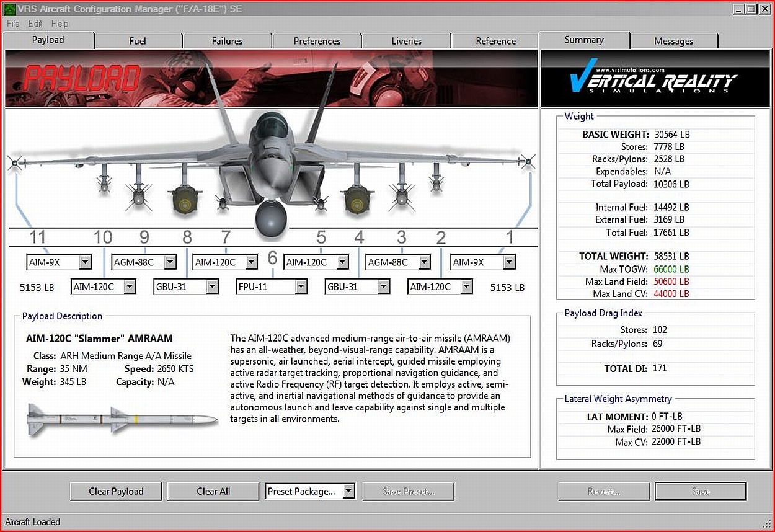This screenshot has height=532, width=775.
Task: Click the station 8 GBU-31 bomb graphic
Action: coord(184,199)
